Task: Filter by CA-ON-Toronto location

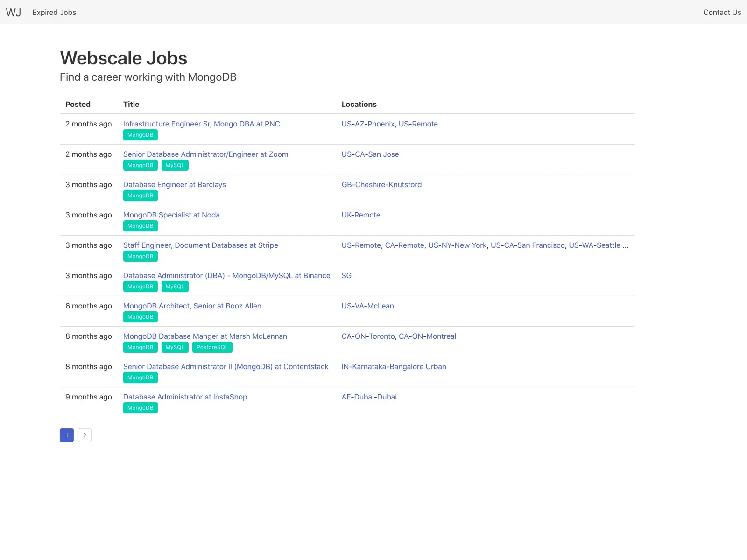Action: coord(368,336)
